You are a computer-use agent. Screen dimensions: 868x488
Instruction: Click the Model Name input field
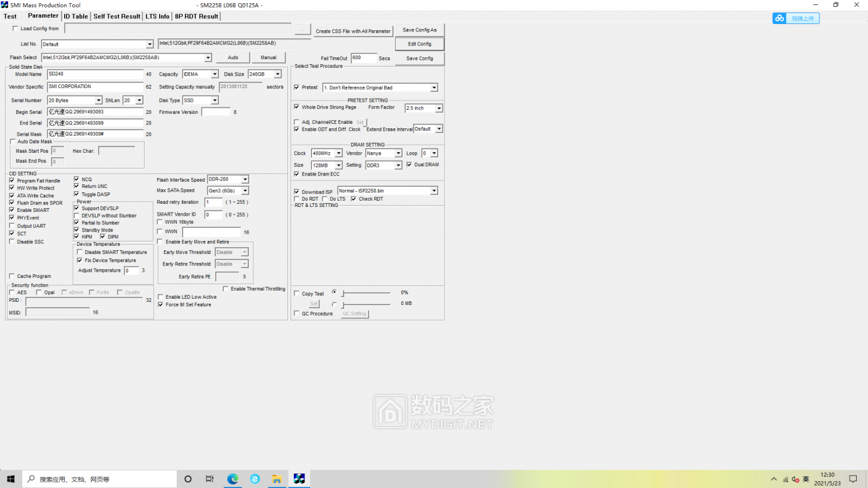click(95, 74)
